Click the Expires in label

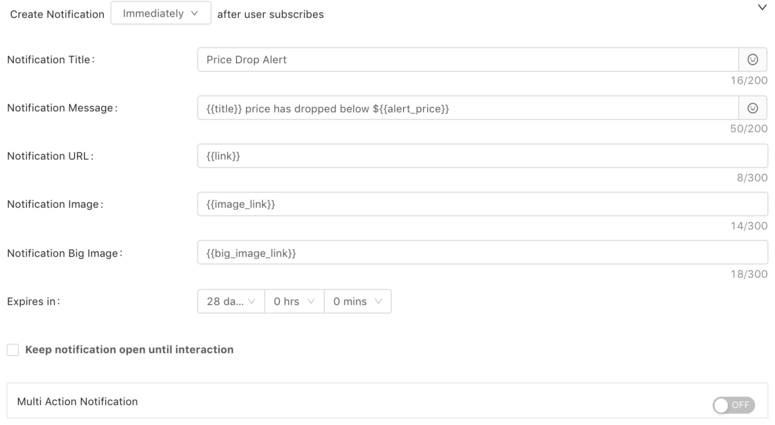point(34,301)
